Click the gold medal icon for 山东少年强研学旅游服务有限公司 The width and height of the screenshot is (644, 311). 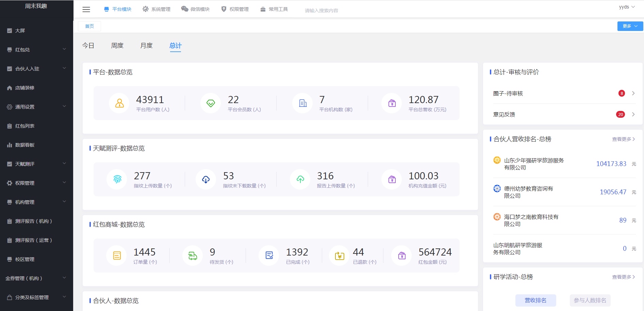point(497,160)
